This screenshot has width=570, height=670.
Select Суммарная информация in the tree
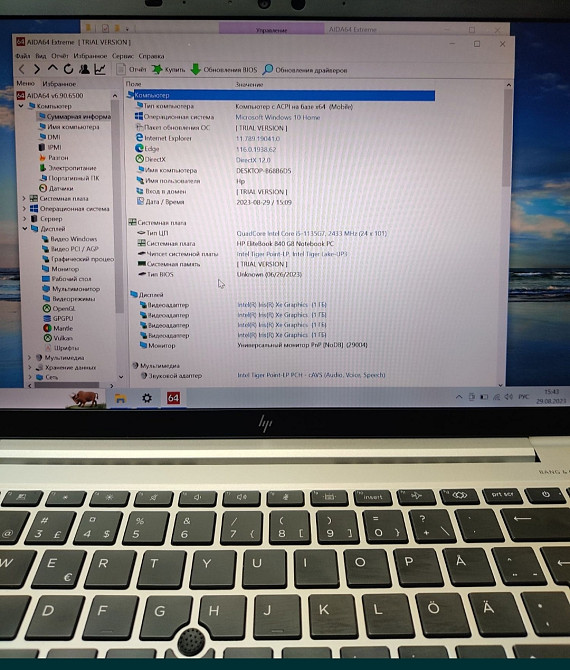[74, 116]
